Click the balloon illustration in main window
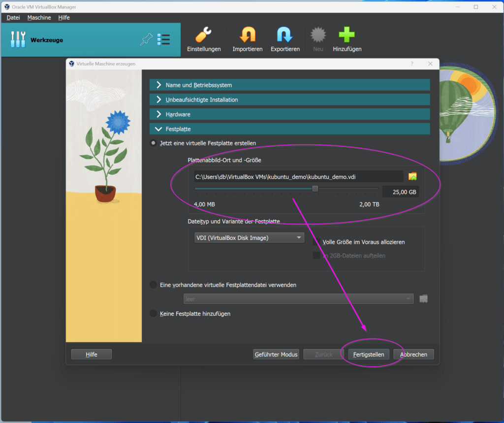 click(468, 113)
